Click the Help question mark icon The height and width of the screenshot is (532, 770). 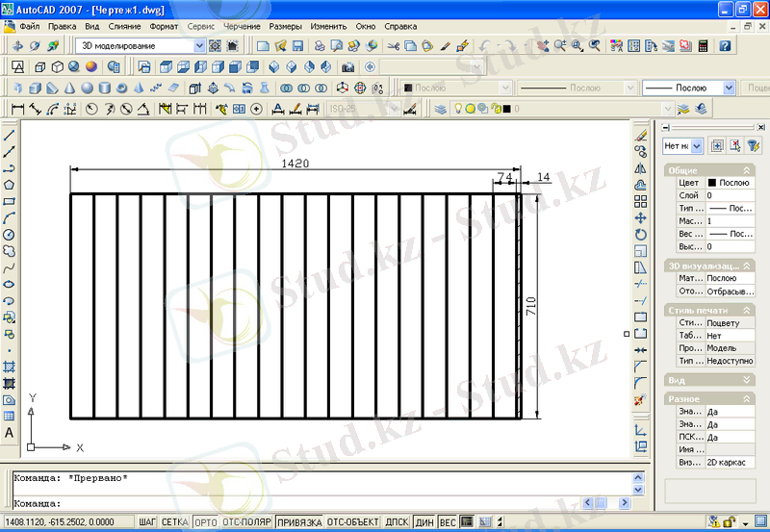725,45
